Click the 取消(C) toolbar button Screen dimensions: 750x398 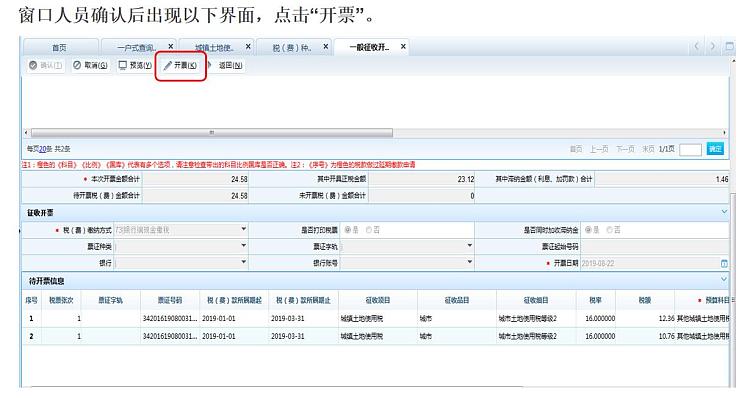point(90,66)
